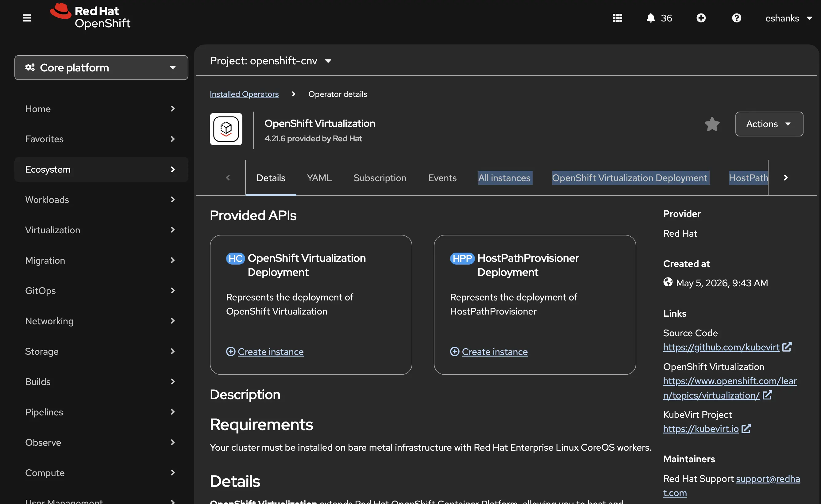821x504 pixels.
Task: Go to Installed Operators breadcrumb link
Action: click(x=244, y=94)
